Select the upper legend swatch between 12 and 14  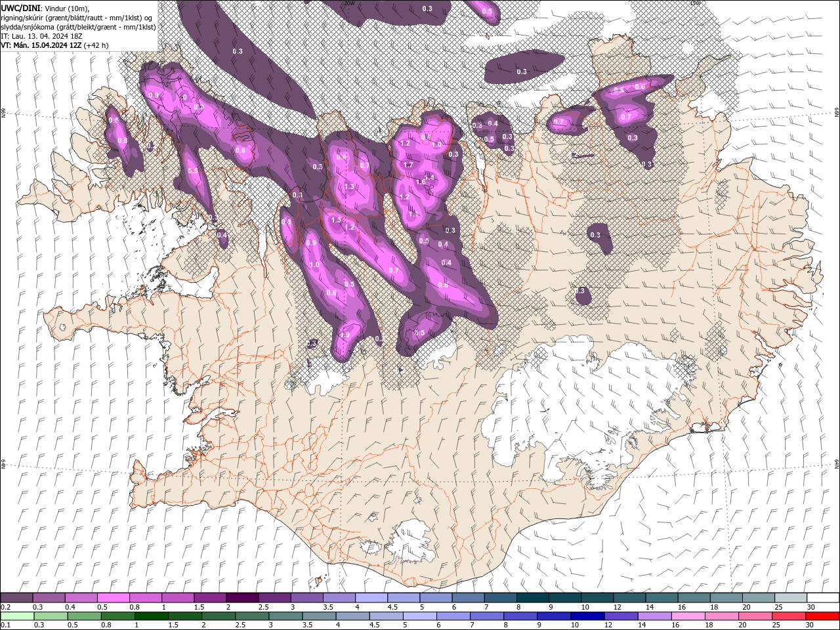(x=629, y=597)
